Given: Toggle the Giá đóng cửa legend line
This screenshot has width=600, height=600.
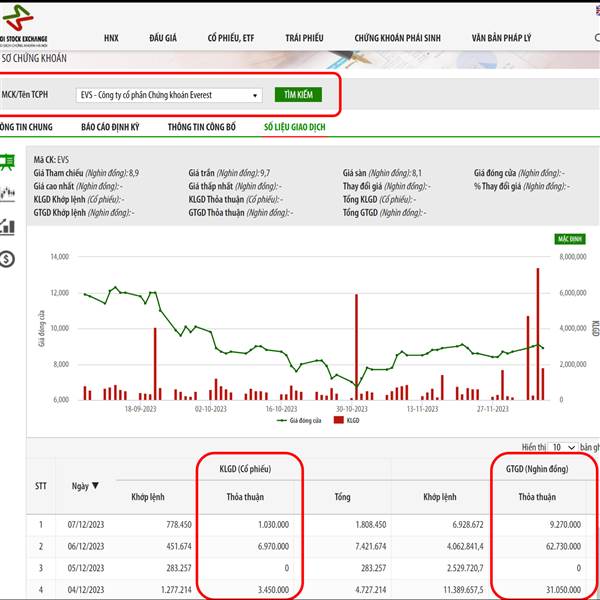Looking at the screenshot, I should pos(282,421).
